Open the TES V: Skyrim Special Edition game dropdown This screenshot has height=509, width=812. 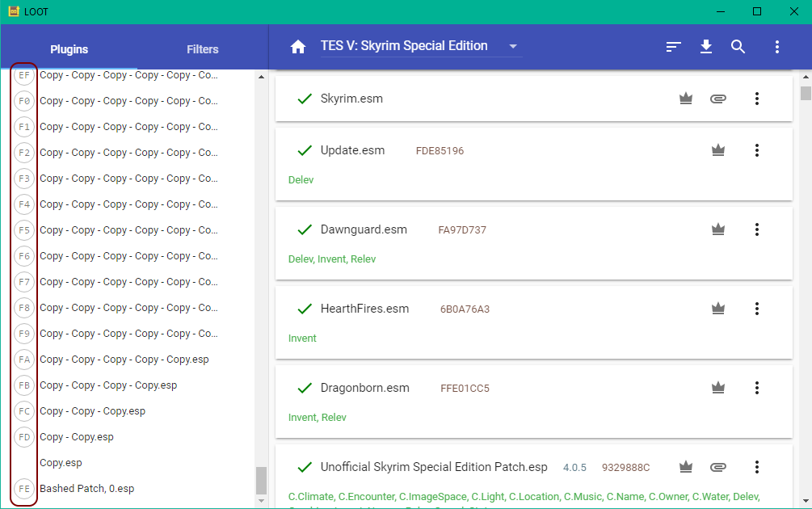pos(420,46)
